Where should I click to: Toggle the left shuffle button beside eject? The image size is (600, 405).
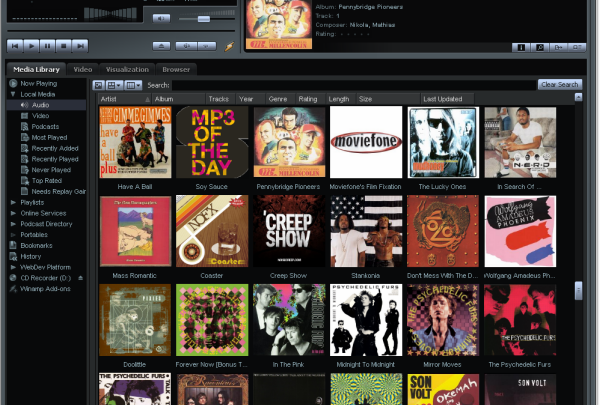tap(186, 46)
